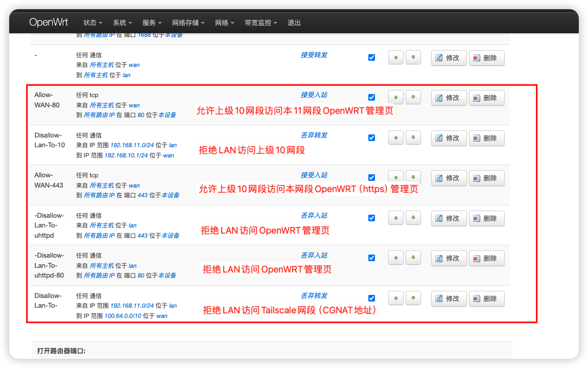Click 退出 to log out

coord(294,23)
